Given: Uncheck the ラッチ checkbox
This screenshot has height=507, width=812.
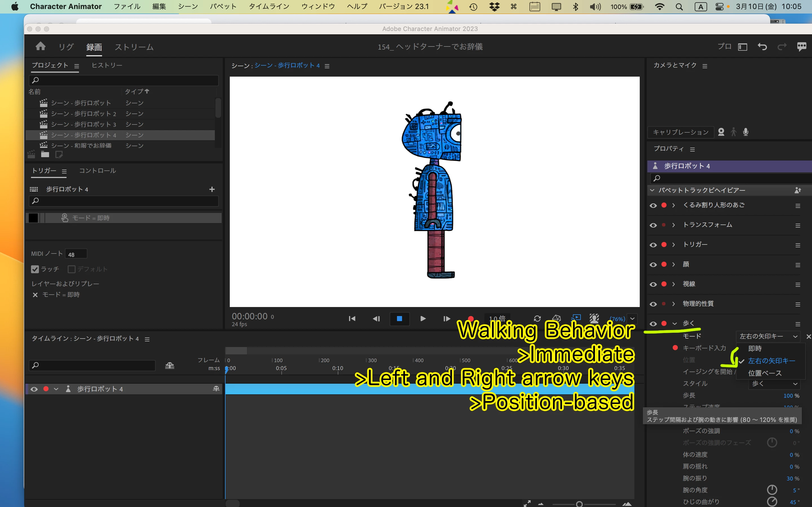Looking at the screenshot, I should click(x=35, y=269).
